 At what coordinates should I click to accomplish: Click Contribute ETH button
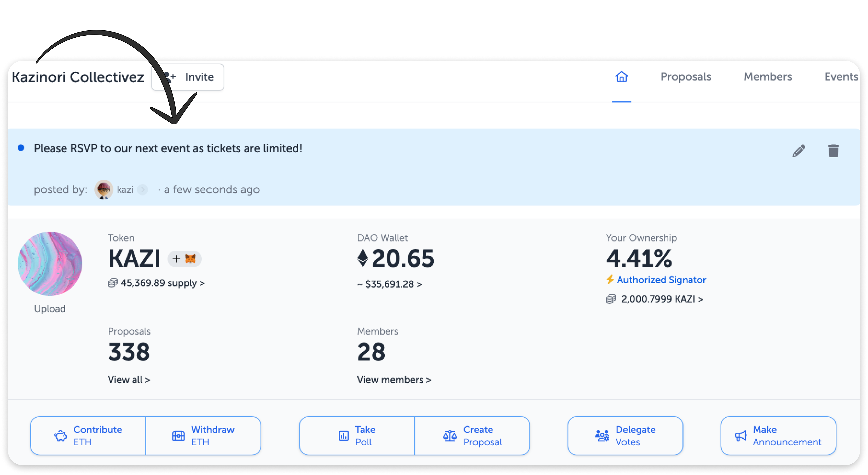tap(88, 436)
